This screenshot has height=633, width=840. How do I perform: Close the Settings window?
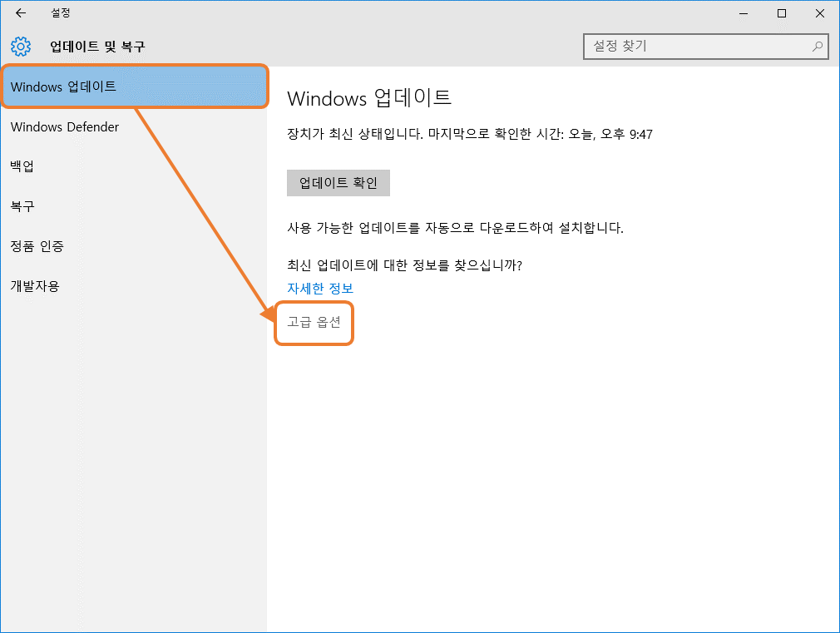819,13
